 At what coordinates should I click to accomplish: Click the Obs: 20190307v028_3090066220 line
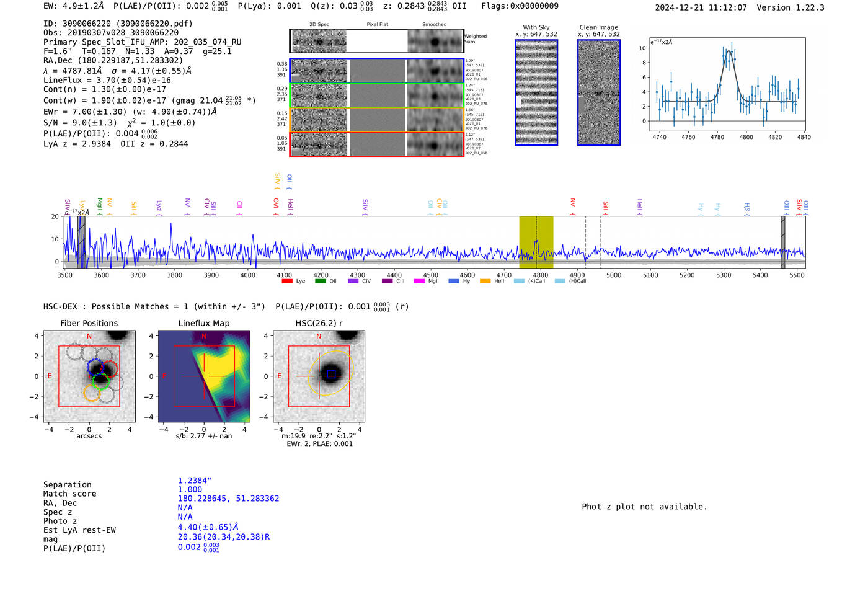[111, 33]
